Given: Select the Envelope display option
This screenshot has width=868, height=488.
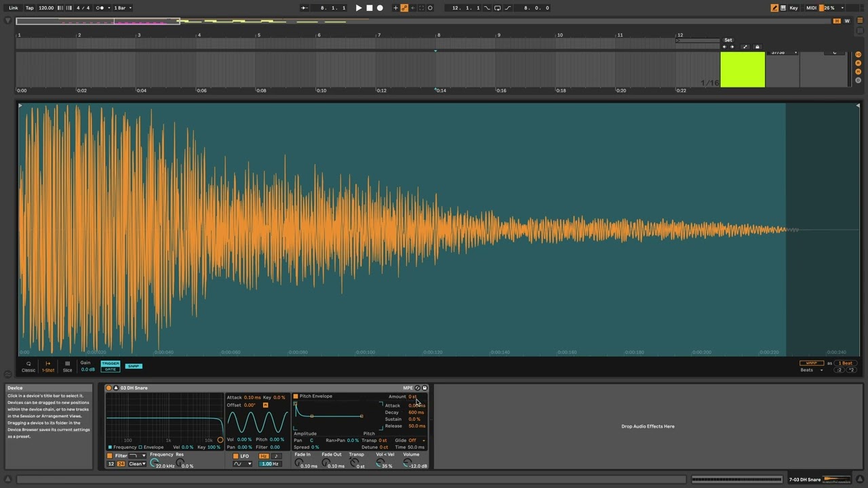Looking at the screenshot, I should 151,447.
